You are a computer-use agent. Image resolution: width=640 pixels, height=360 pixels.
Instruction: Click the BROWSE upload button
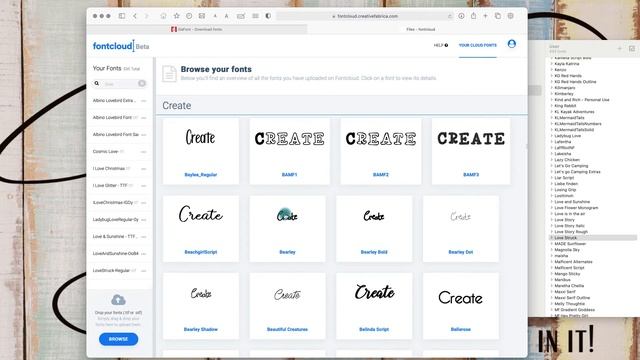118,339
